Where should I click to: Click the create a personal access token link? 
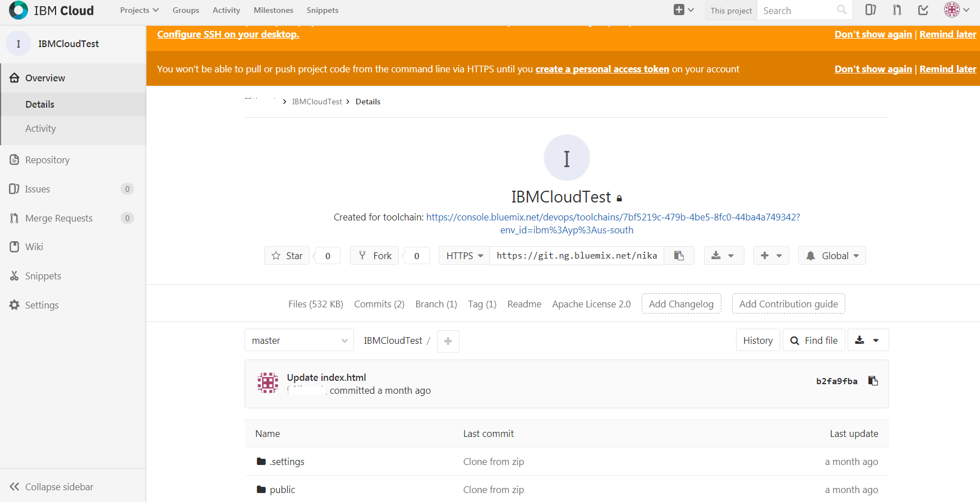pyautogui.click(x=602, y=69)
